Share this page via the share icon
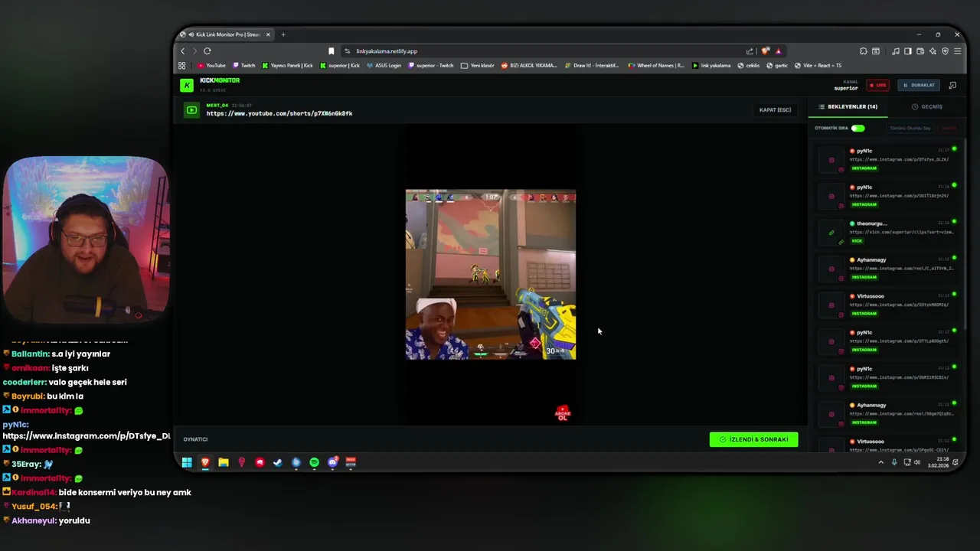The width and height of the screenshot is (980, 551). 750,51
